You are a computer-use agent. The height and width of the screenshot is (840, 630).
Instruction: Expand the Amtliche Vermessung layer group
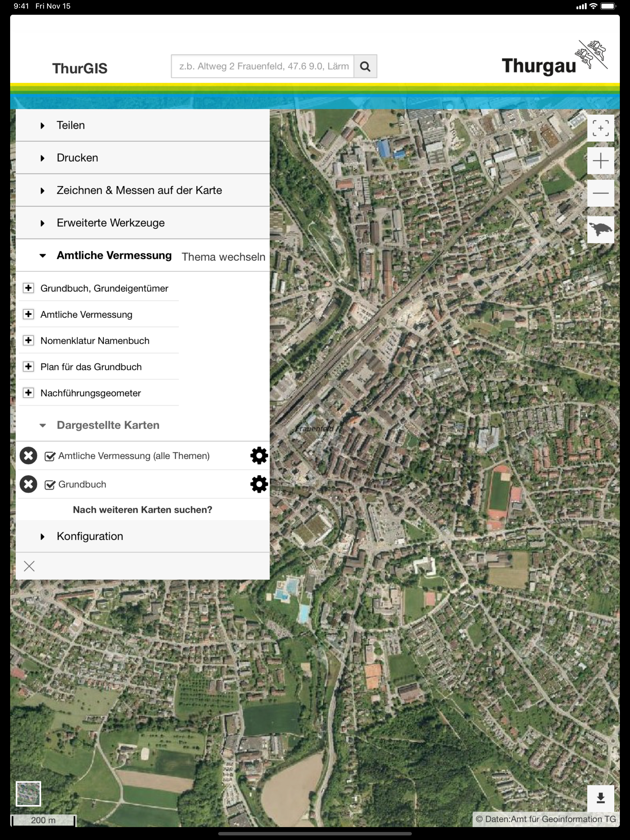(28, 314)
